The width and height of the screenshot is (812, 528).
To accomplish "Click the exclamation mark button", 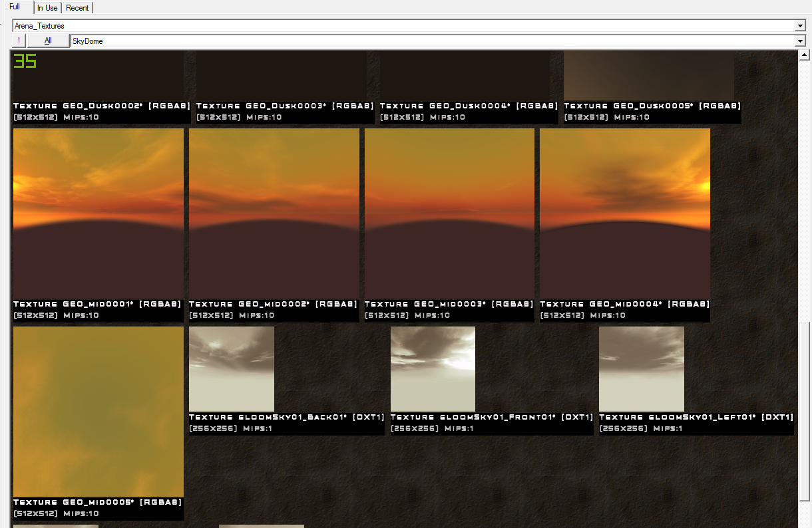I will 19,41.
